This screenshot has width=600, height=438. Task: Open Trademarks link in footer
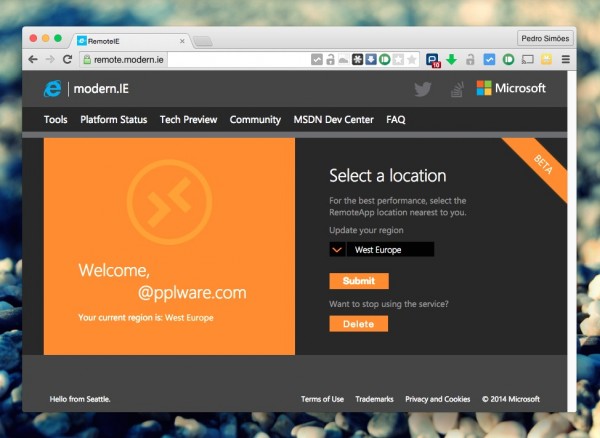pyautogui.click(x=374, y=399)
